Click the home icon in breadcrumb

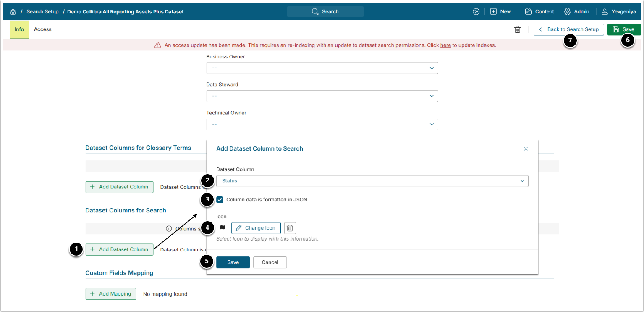point(13,12)
